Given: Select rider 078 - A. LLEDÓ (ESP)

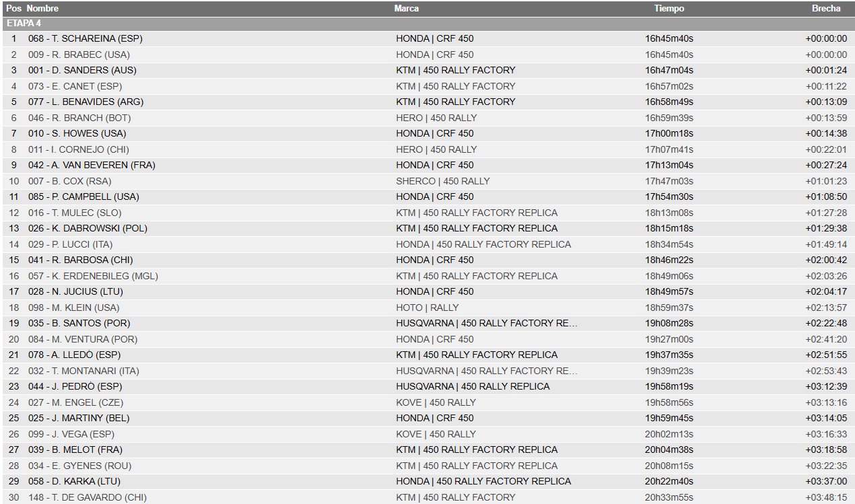Looking at the screenshot, I should (x=75, y=355).
